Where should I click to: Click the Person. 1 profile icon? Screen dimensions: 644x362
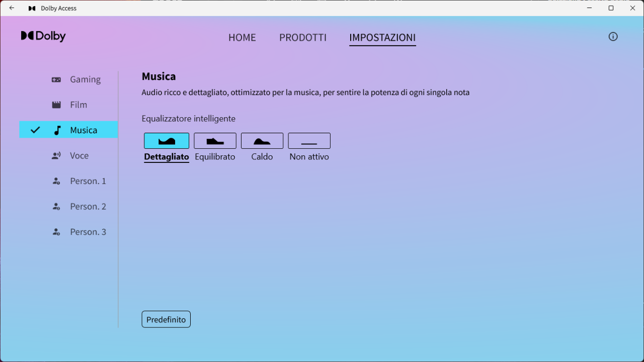56,181
